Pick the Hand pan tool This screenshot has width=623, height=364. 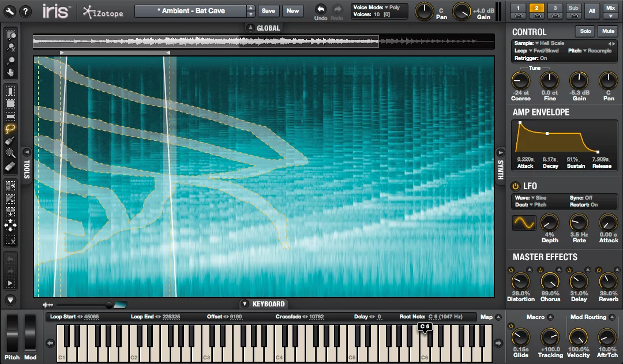pos(10,73)
